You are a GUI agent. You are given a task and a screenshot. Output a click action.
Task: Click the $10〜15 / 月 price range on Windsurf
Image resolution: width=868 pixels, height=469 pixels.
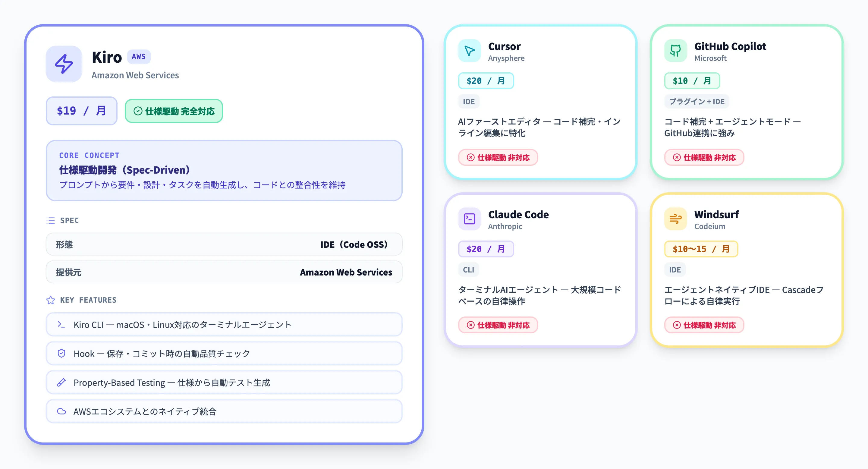point(701,249)
